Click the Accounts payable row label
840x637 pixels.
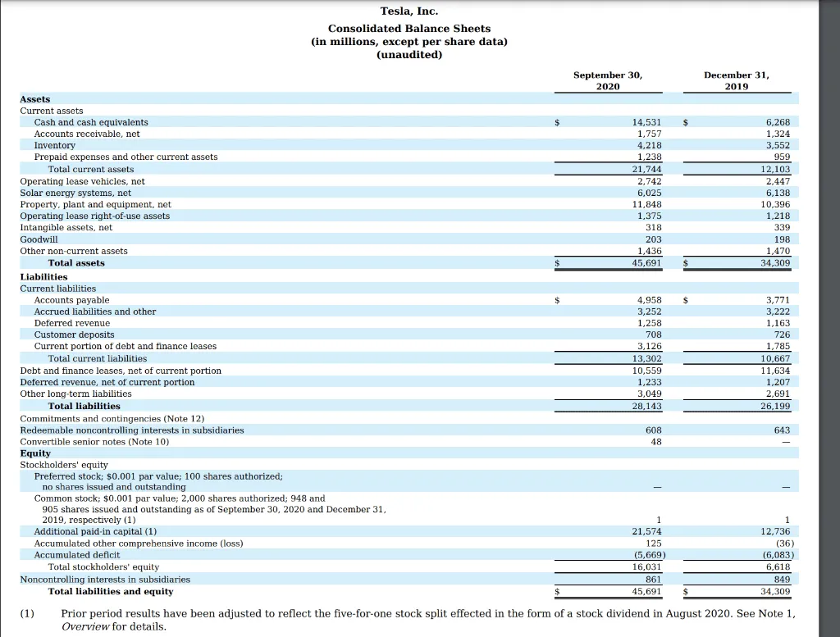(71, 300)
